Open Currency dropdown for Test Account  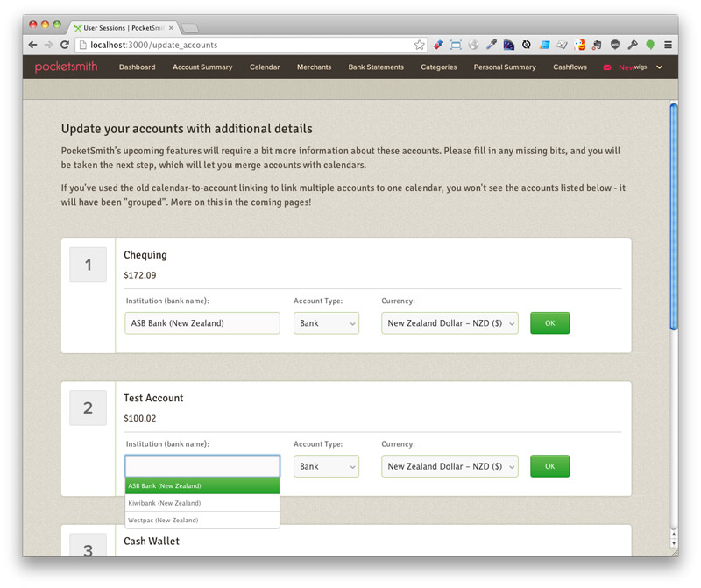coord(450,466)
